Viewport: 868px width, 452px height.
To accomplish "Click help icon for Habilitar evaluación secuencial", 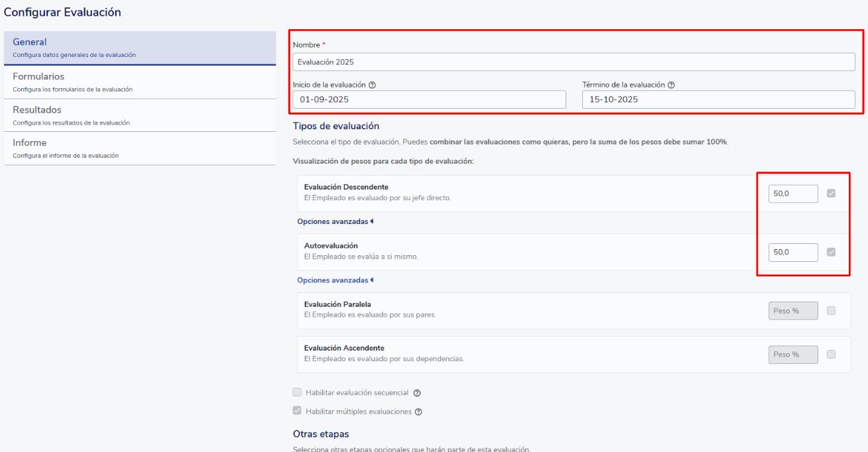I will coord(417,393).
